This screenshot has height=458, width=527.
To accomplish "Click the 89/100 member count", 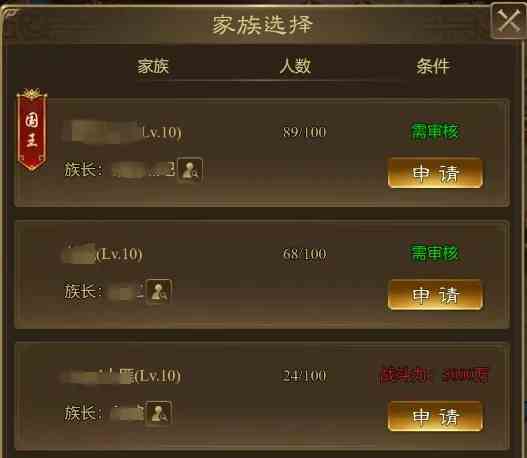I will pyautogui.click(x=304, y=132).
